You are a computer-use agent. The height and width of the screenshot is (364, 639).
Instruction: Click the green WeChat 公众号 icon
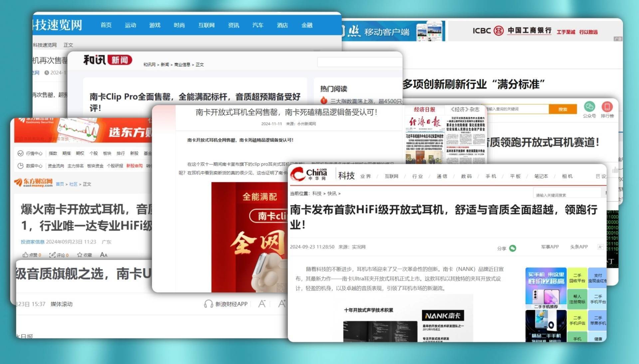pos(589,107)
